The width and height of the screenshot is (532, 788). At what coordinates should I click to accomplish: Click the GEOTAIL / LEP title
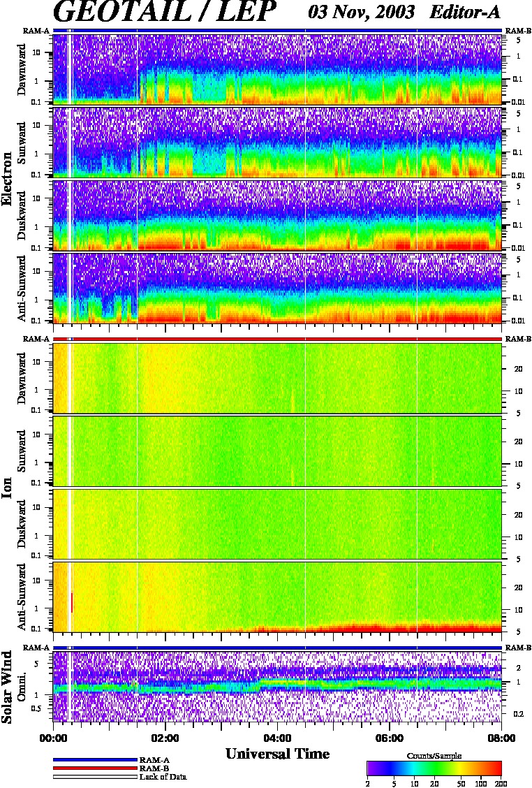point(164,11)
